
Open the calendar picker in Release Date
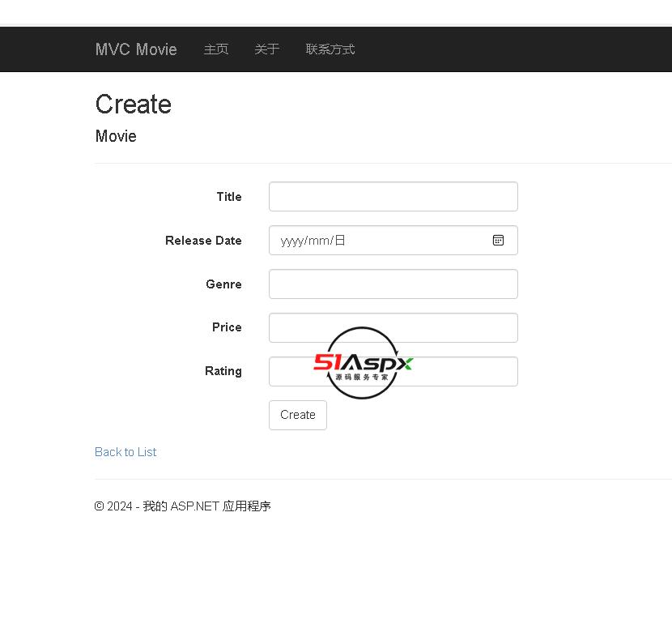coord(499,241)
